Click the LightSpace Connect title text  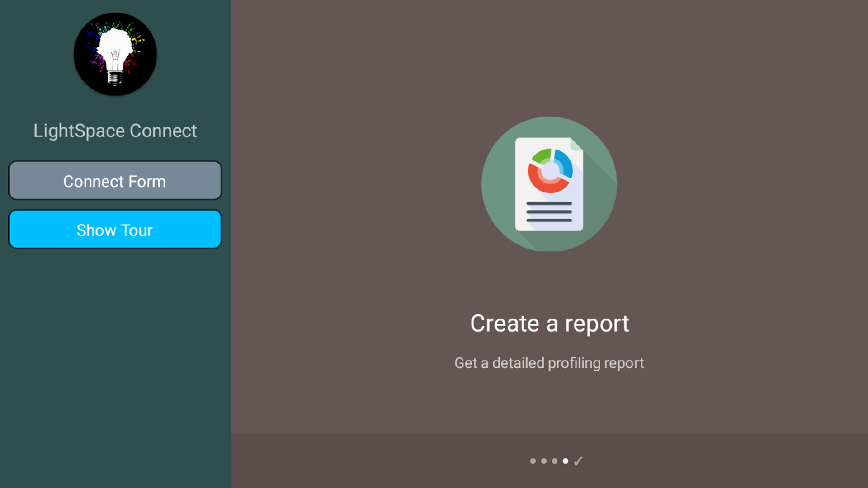click(115, 131)
